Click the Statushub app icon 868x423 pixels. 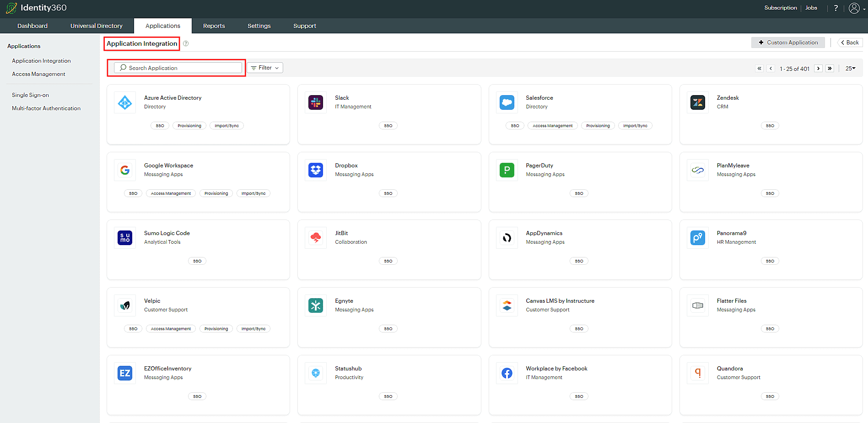[316, 373]
